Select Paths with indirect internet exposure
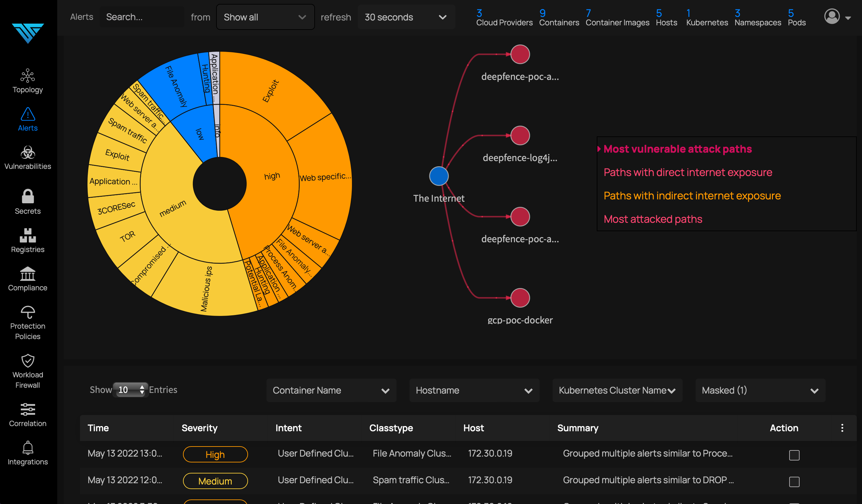 (692, 195)
